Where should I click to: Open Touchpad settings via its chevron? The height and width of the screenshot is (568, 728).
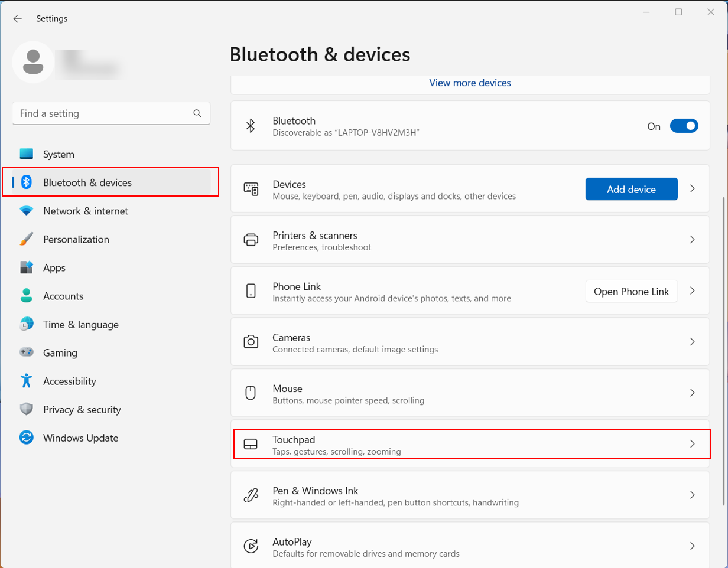click(x=693, y=444)
